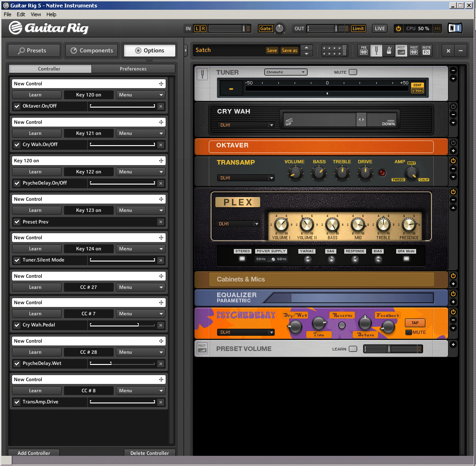Uncheck the Preset Prev assignment
476x466 pixels.
17,222
